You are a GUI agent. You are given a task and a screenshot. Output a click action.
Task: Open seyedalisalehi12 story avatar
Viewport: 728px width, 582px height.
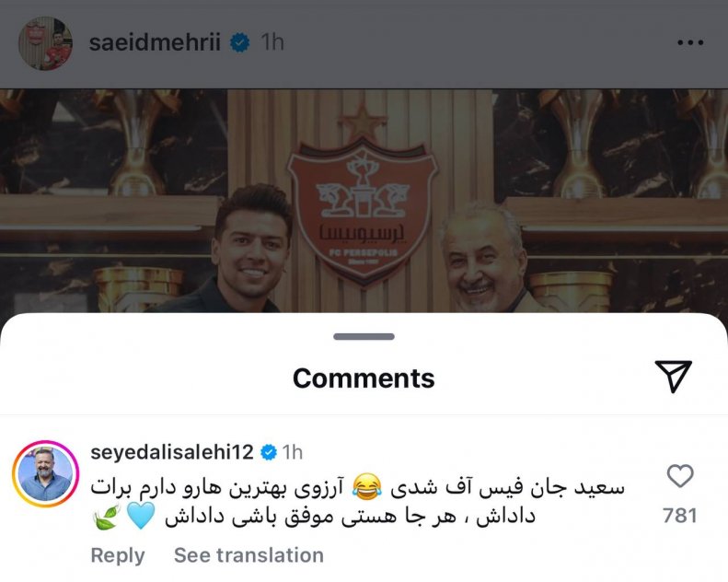(x=45, y=473)
